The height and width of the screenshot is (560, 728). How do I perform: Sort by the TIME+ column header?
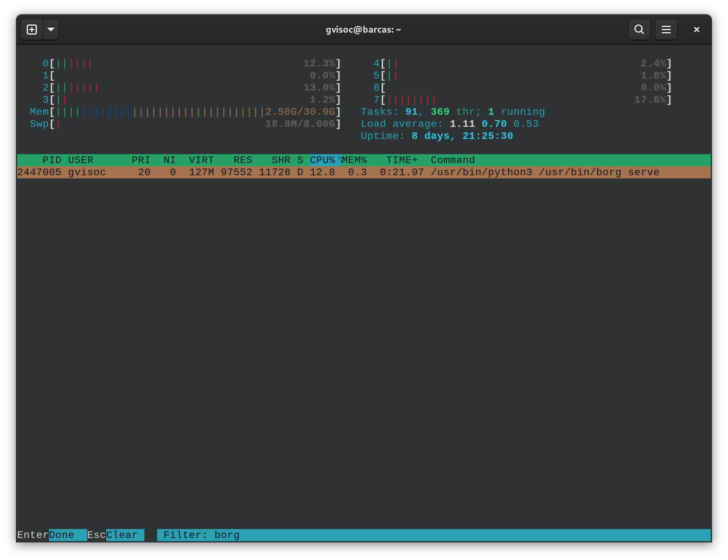[x=402, y=160]
